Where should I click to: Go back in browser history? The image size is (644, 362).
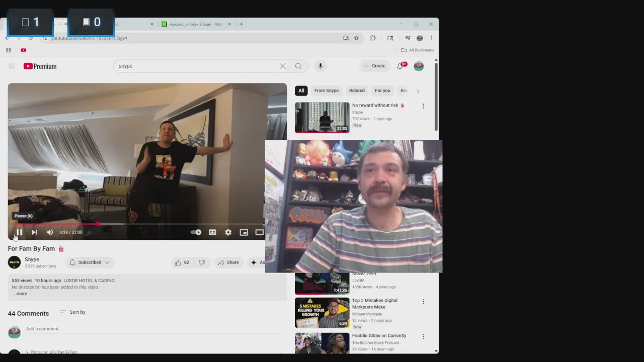pyautogui.click(x=7, y=38)
